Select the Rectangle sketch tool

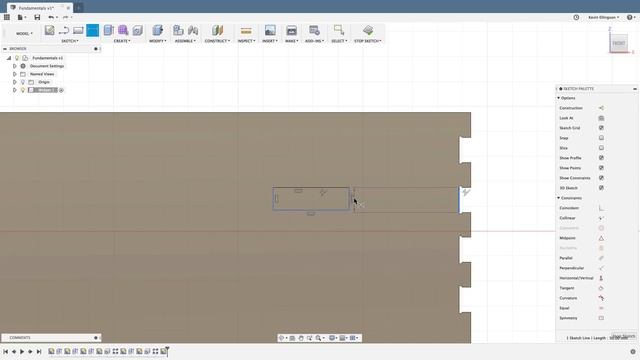[x=78, y=30]
